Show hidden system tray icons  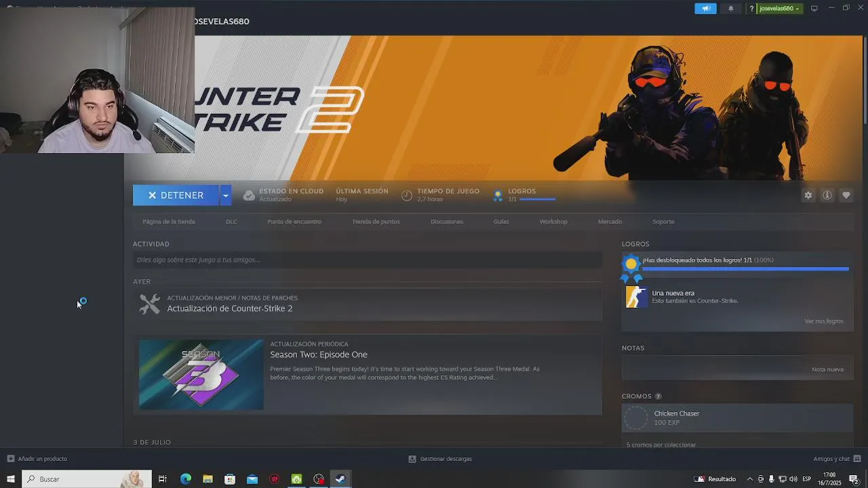pos(749,479)
